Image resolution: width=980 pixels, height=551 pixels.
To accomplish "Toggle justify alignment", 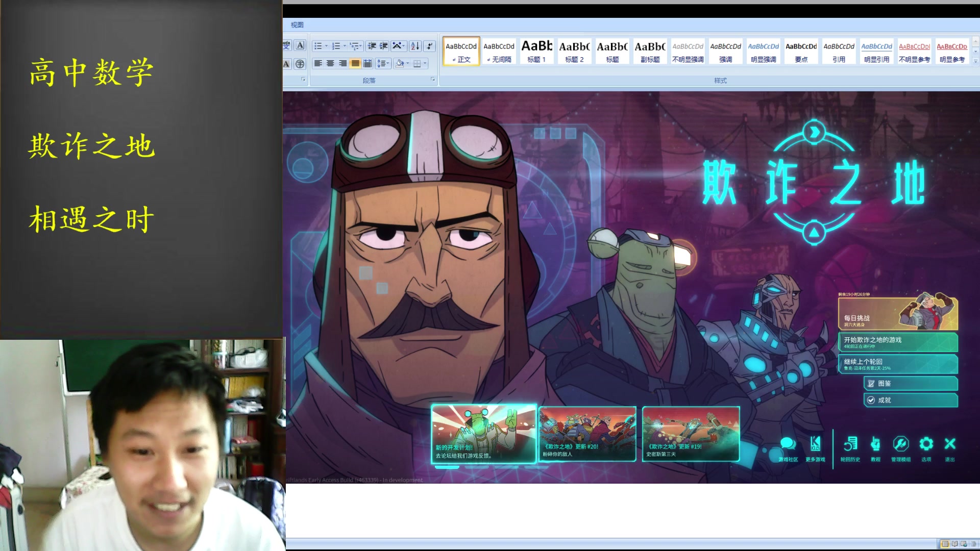I will 355,63.
